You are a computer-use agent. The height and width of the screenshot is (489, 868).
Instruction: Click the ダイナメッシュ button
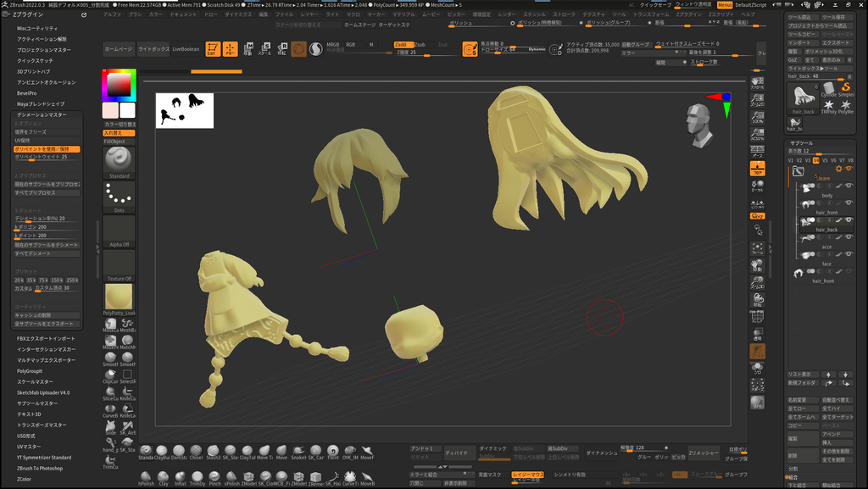(601, 453)
